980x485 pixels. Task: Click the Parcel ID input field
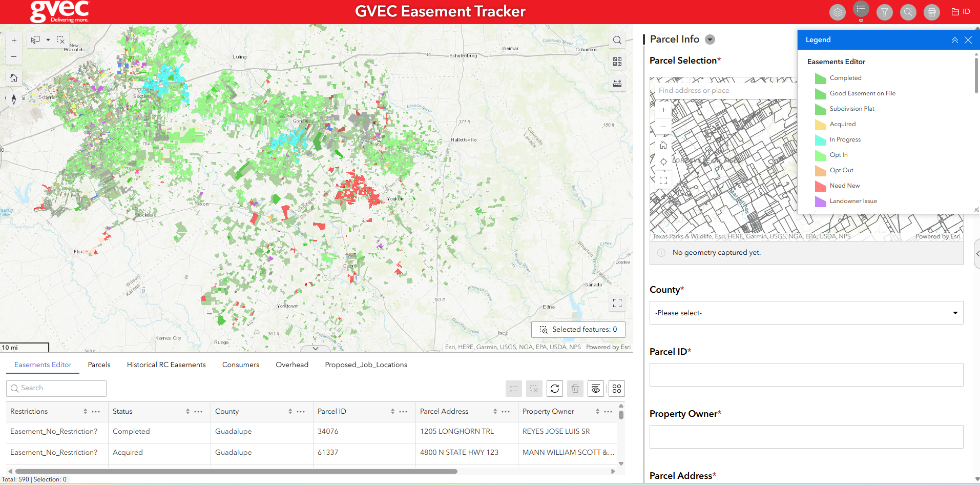click(806, 375)
